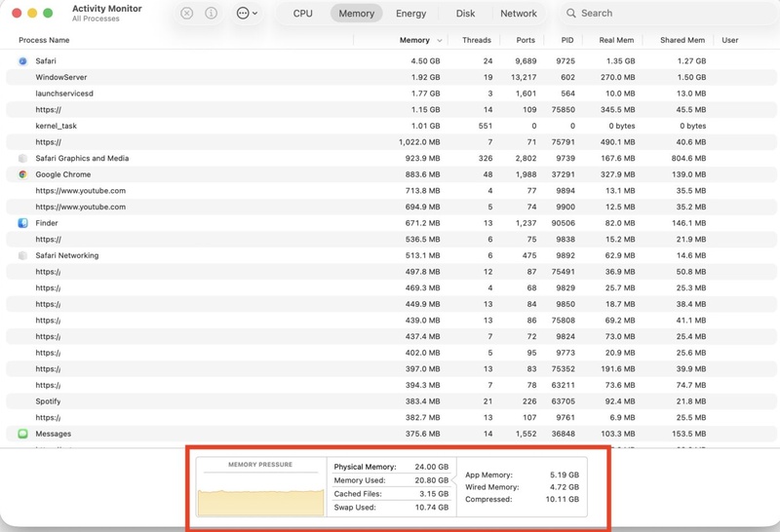Select the https row with PID 9829
780x532 pixels.
click(x=391, y=287)
